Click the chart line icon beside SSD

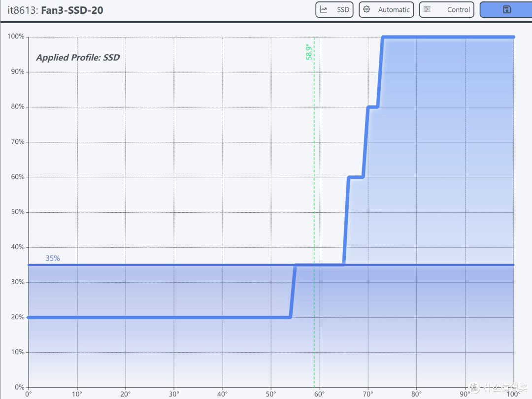click(323, 9)
